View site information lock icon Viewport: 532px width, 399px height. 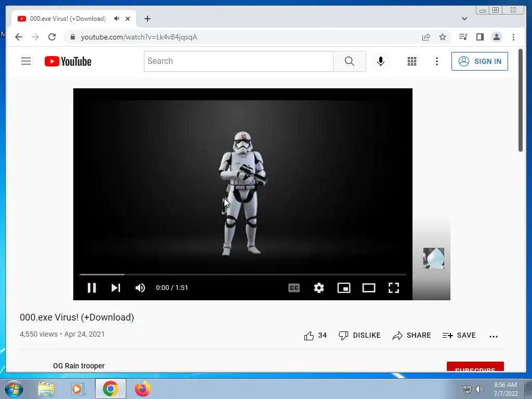pos(72,37)
